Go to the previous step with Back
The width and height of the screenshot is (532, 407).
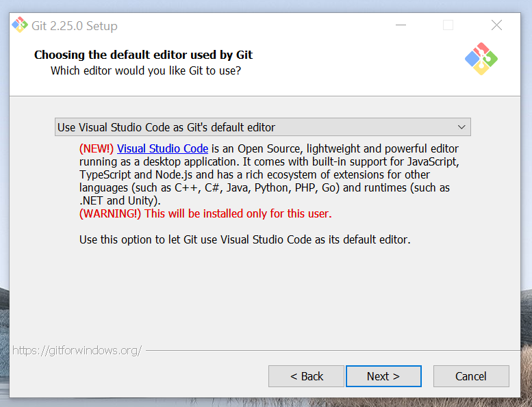pyautogui.click(x=306, y=376)
